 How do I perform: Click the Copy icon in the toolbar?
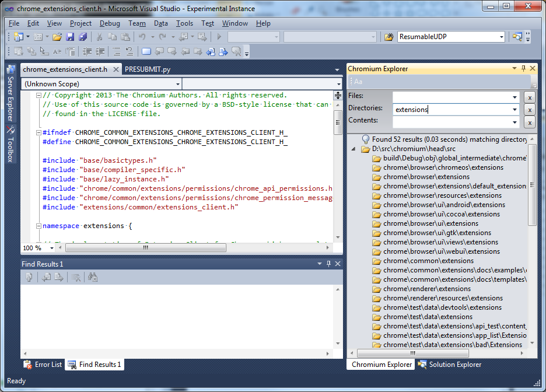(x=112, y=37)
